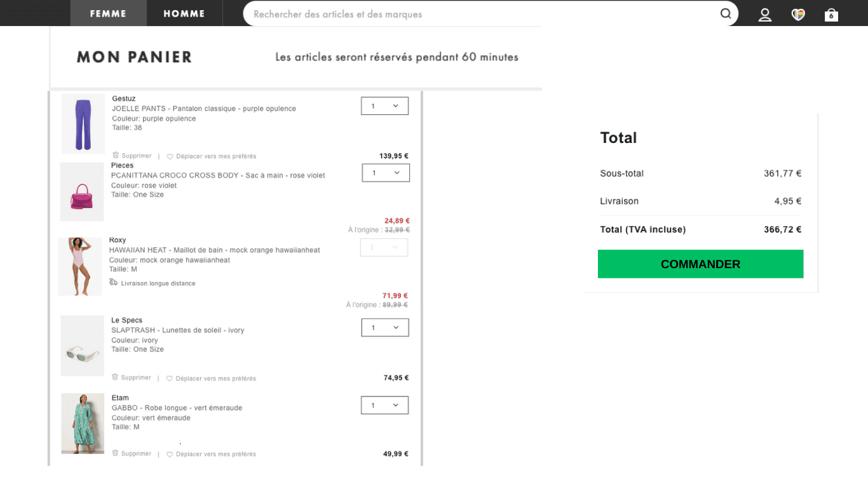Image resolution: width=868 pixels, height=488 pixels.
Task: Click GABBO Robe longue product title
Action: pos(177,408)
